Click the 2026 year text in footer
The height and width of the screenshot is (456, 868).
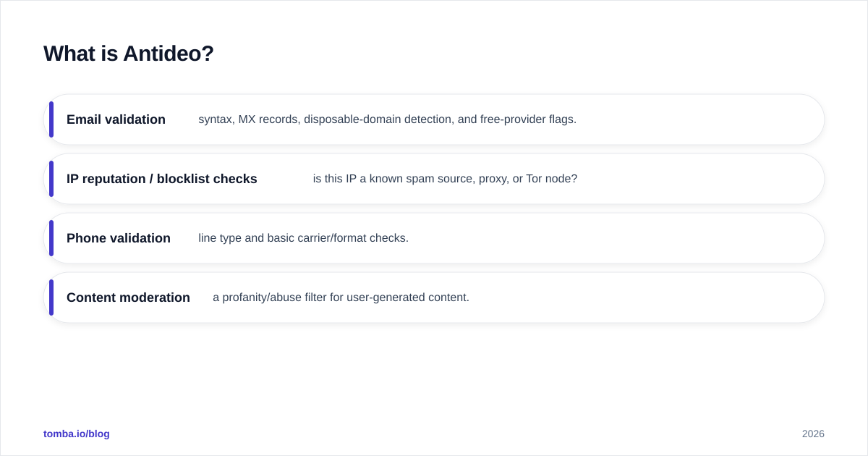(x=813, y=434)
